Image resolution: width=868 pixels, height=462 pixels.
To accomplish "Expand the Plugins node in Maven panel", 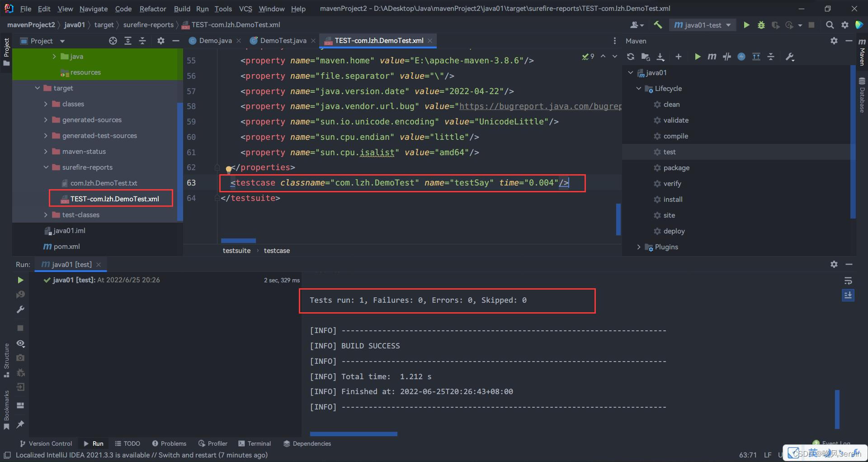I will 639,247.
